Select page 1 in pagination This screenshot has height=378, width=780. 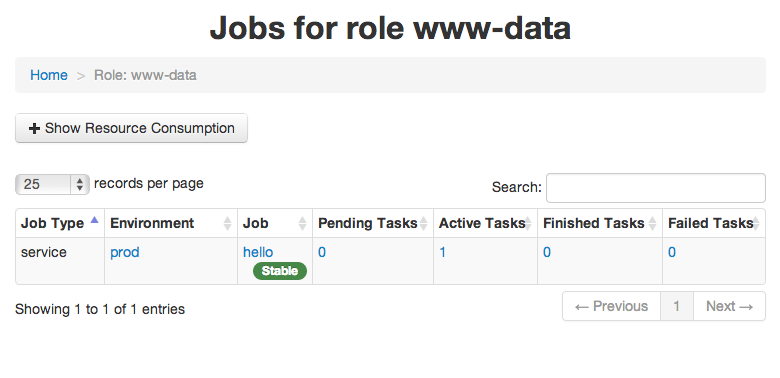677,306
